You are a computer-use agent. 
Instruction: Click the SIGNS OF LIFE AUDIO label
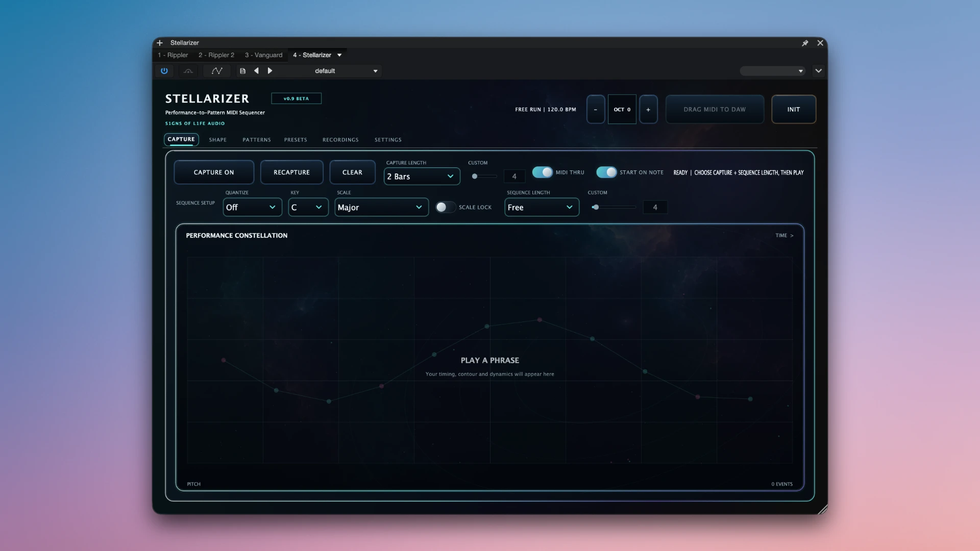click(x=195, y=123)
